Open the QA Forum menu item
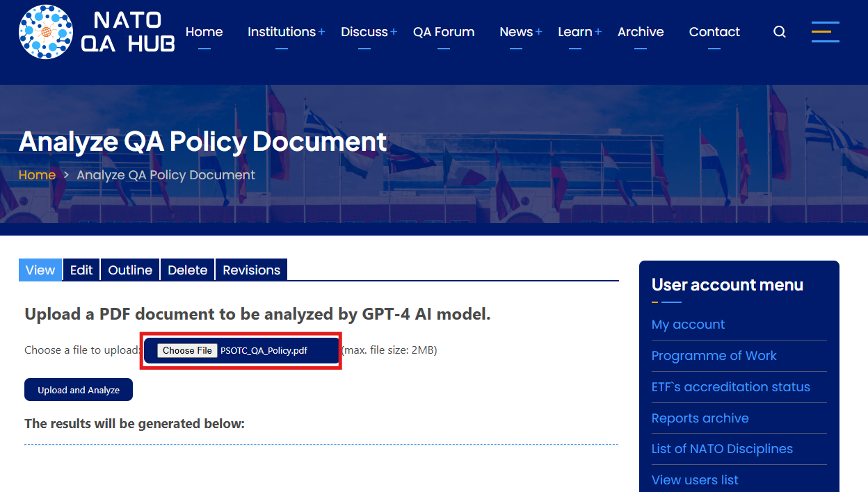The image size is (868, 492). 444,32
